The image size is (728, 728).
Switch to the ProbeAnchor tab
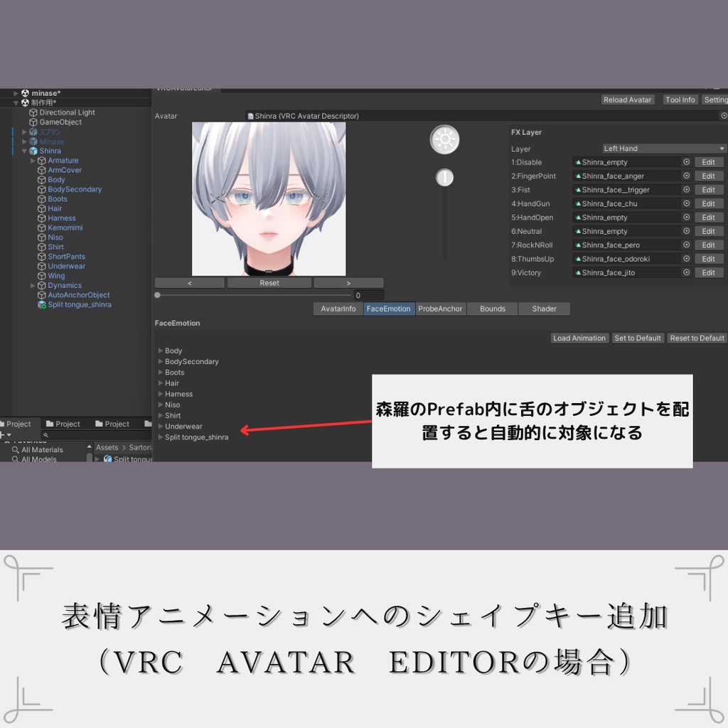440,309
